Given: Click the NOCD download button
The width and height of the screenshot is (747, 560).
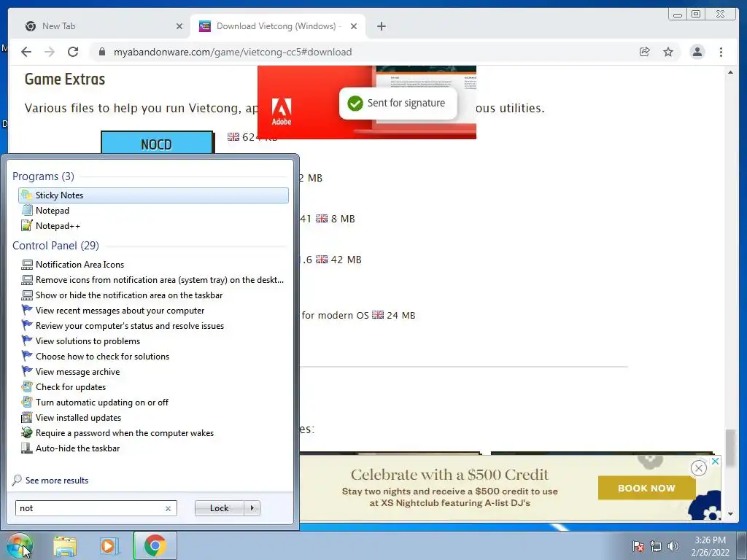Looking at the screenshot, I should pos(158,143).
